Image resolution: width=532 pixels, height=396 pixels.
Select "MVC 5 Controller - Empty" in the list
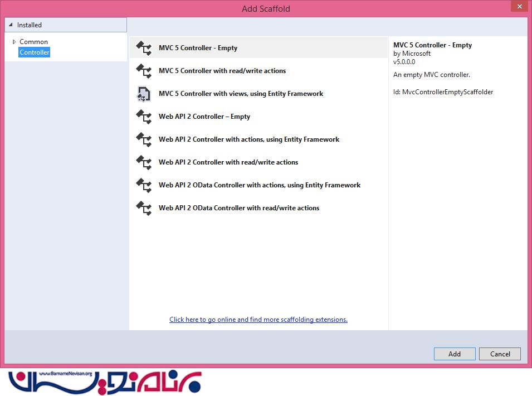pos(258,48)
